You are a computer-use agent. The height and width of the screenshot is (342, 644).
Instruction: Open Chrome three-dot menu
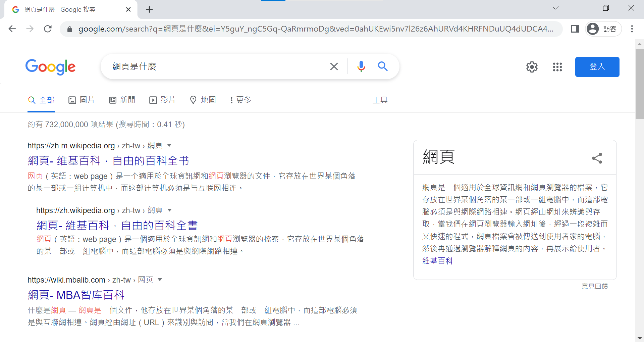tap(632, 29)
